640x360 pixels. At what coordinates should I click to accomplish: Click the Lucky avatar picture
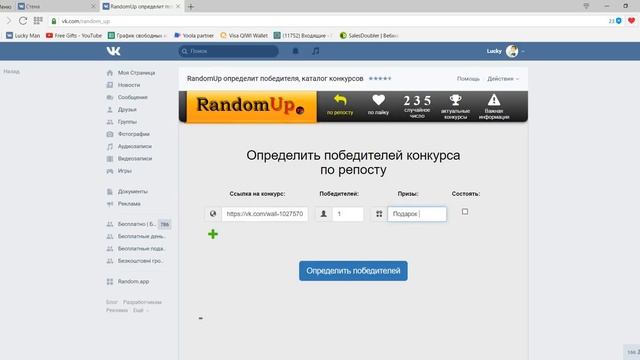(x=512, y=51)
